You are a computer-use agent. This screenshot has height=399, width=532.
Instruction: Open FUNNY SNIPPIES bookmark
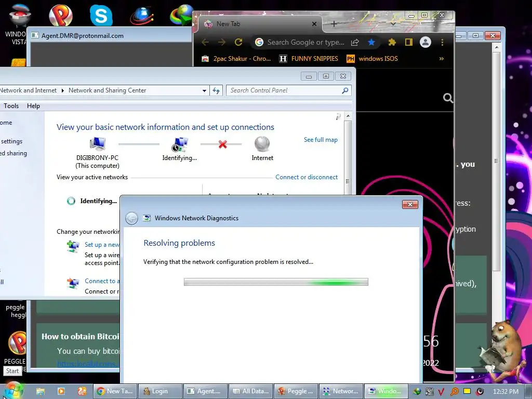pyautogui.click(x=309, y=59)
